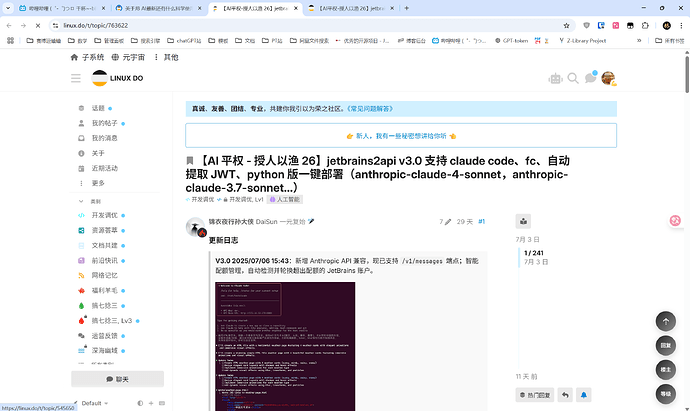The width and height of the screenshot is (690, 411).
Task: Open 子系统 top navigation menu
Action: coord(88,57)
